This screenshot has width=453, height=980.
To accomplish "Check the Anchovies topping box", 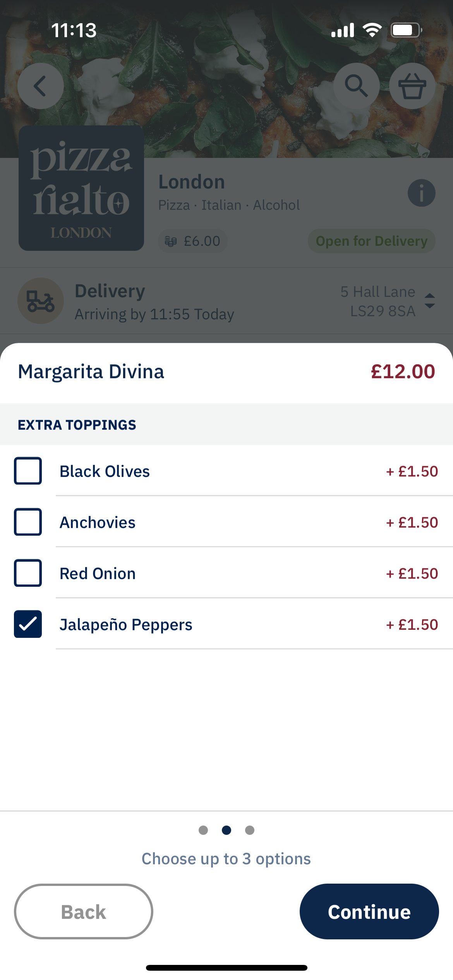I will (28, 522).
